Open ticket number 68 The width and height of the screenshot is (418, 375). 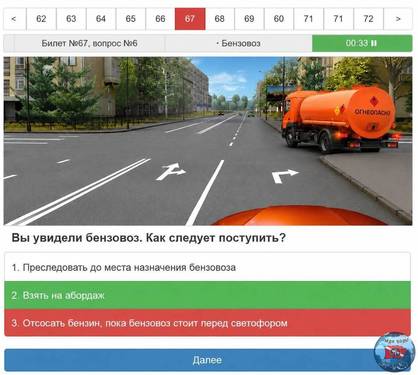click(x=220, y=19)
